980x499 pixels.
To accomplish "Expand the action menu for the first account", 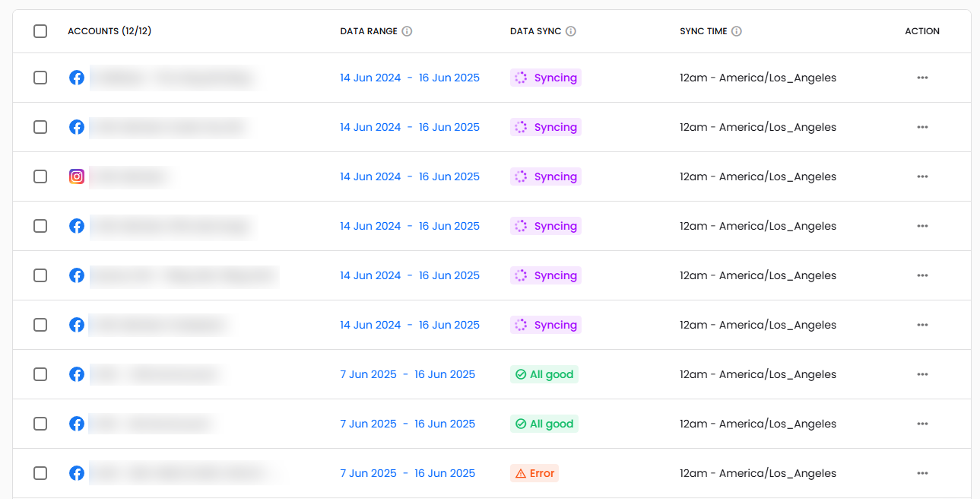I will pos(922,78).
